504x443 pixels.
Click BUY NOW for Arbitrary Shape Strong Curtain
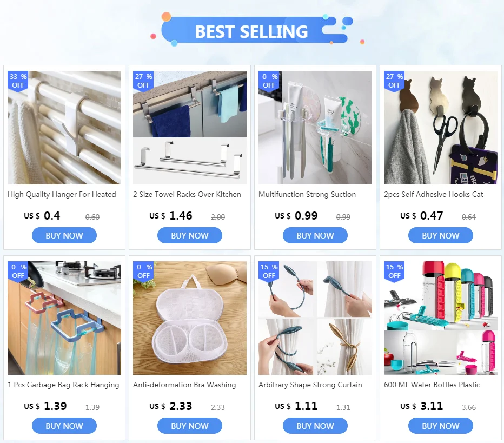pyautogui.click(x=315, y=426)
